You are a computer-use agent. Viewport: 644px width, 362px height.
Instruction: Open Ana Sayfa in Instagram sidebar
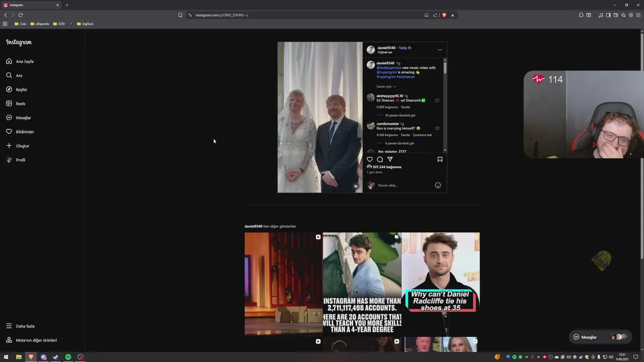[x=20, y=61]
